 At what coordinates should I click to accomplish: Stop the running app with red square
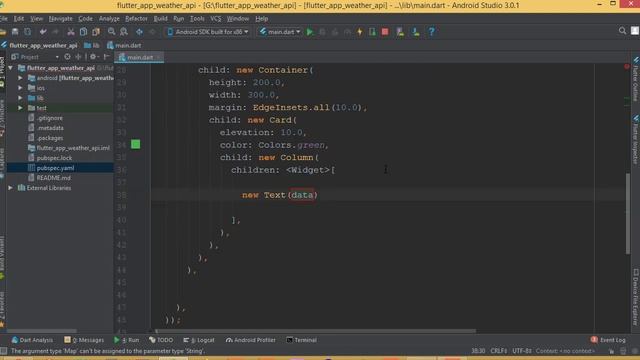click(x=385, y=32)
